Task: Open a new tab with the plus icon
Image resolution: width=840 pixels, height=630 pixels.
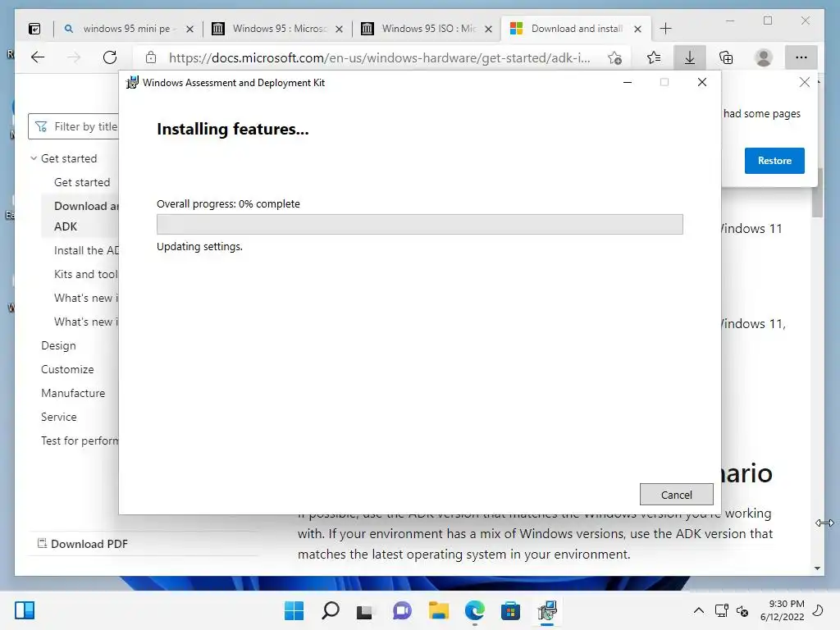Action: pos(665,29)
